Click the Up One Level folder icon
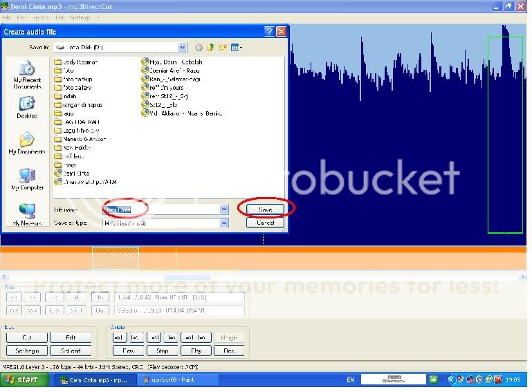Viewport: 532px width, 392px height. point(211,48)
